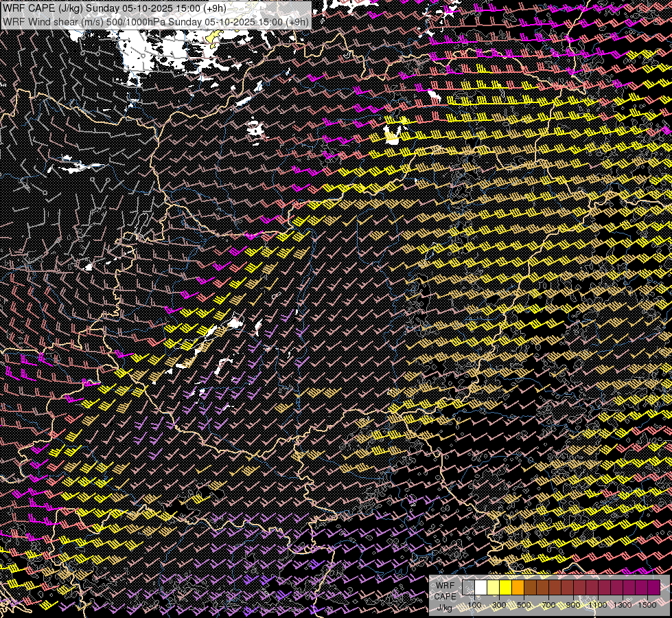Click the 100 legend tick label
Image resolution: width=672 pixels, height=618 pixels.
(x=475, y=605)
